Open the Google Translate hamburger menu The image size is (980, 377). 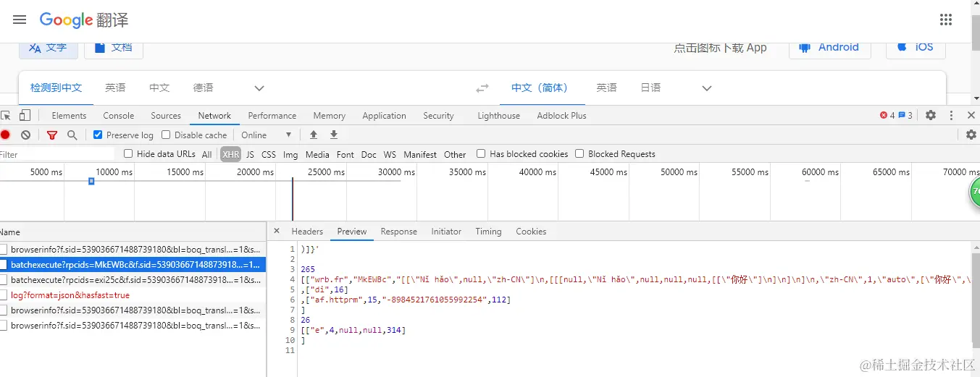tap(20, 20)
